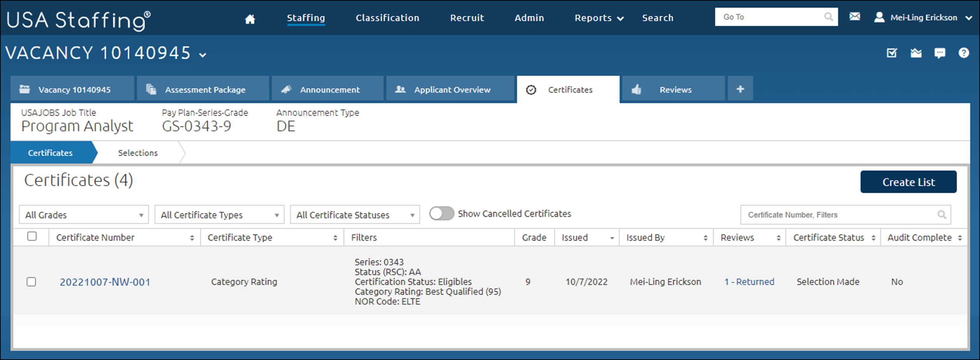Click the Audit Complete No value
The width and height of the screenshot is (980, 360).
tap(897, 281)
